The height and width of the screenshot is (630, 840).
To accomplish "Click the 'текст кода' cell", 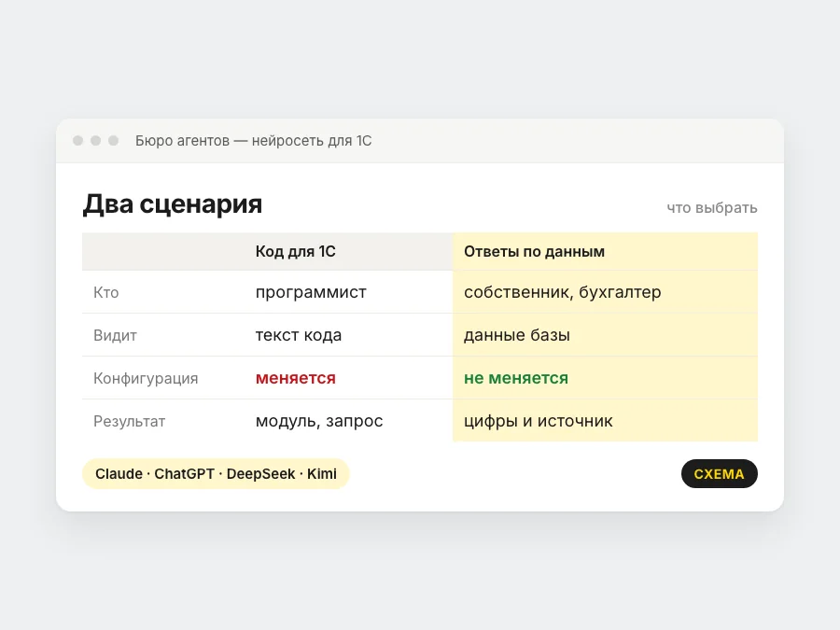I will [299, 335].
